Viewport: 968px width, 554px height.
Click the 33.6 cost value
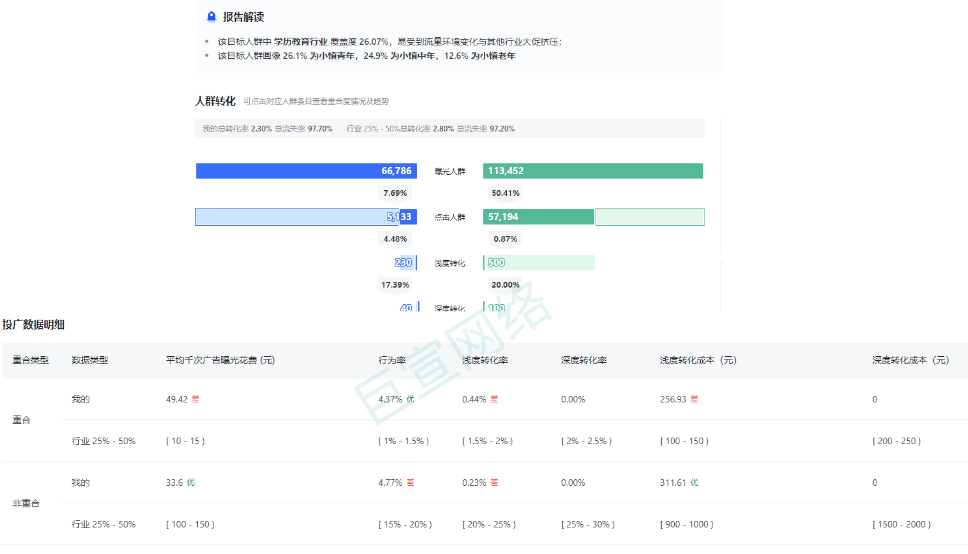(x=174, y=483)
